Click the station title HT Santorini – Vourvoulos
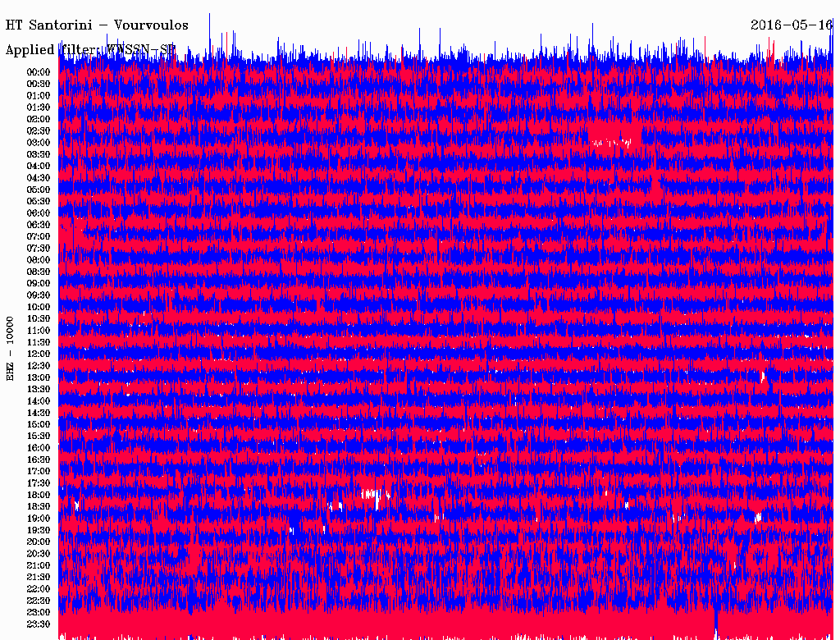Screen dimensions: 840x640 click(97, 25)
